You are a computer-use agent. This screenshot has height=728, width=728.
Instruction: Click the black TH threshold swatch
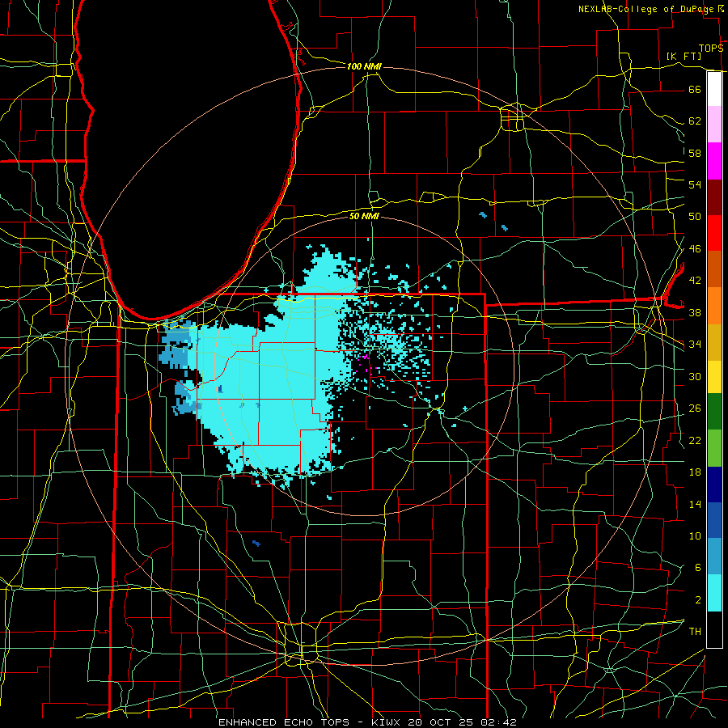coord(714,629)
